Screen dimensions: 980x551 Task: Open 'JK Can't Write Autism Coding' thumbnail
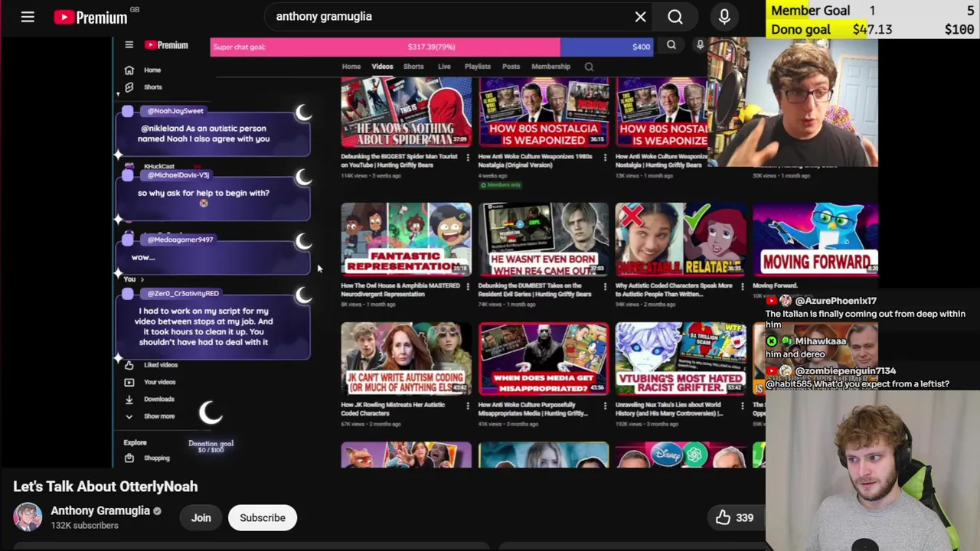(406, 358)
